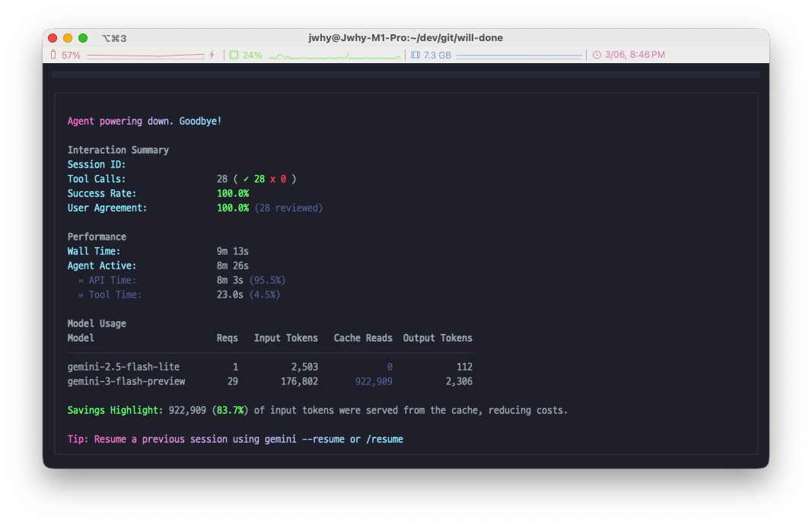Screen dimensions: 812x525
Task: Click the gemini-2.5-flash-lite model name
Action: [124, 367]
